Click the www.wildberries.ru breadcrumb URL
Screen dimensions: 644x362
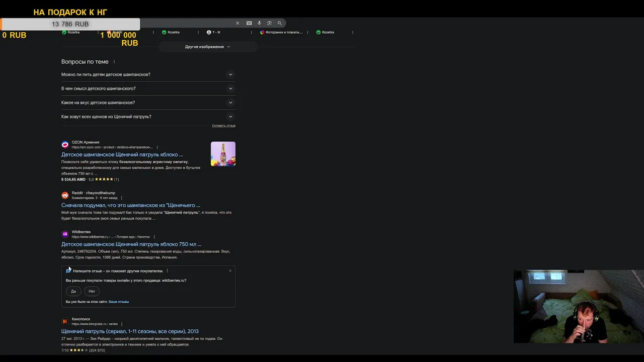(111, 237)
